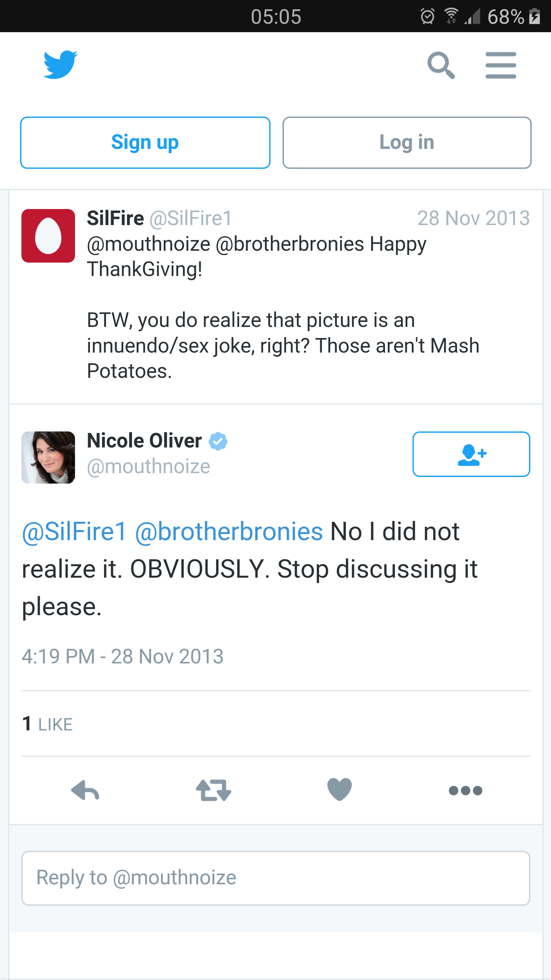Open the search magnifier icon
Screen dimensions: 551x980
pyautogui.click(x=441, y=65)
